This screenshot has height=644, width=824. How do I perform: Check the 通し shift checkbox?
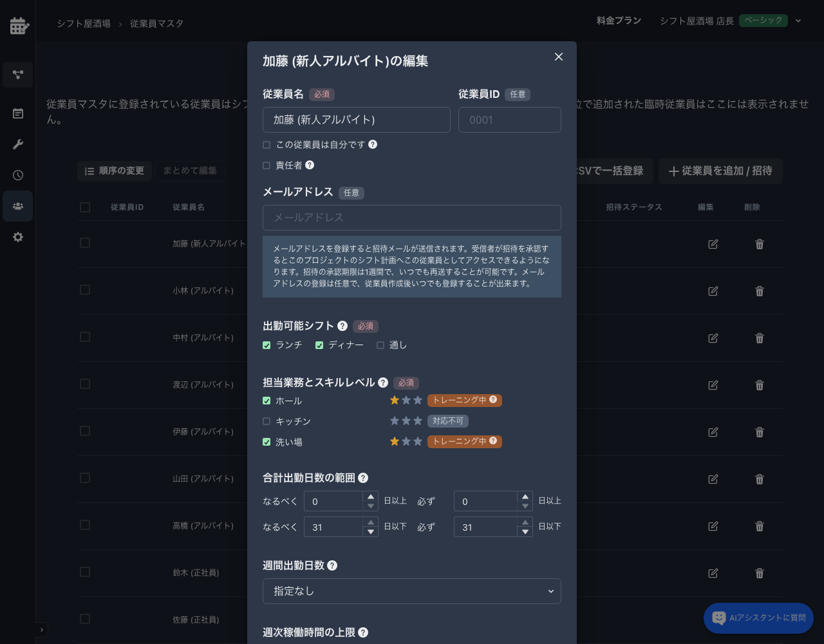(x=380, y=345)
